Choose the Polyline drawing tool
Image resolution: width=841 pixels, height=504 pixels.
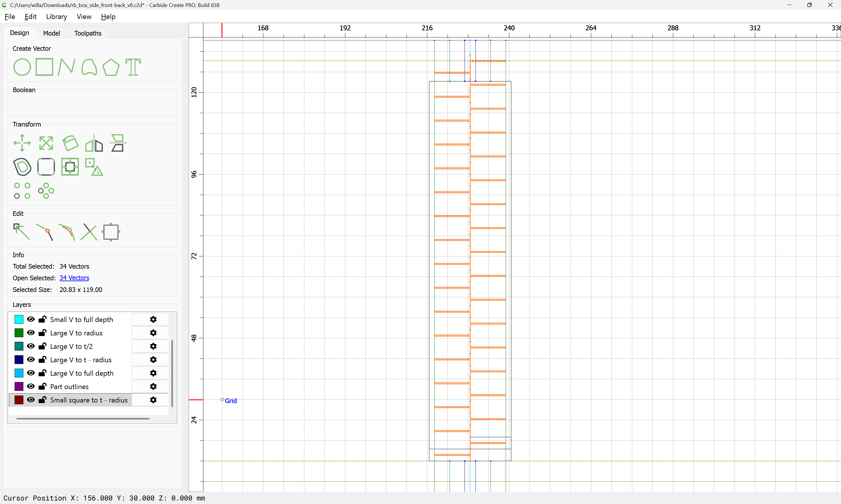66,67
